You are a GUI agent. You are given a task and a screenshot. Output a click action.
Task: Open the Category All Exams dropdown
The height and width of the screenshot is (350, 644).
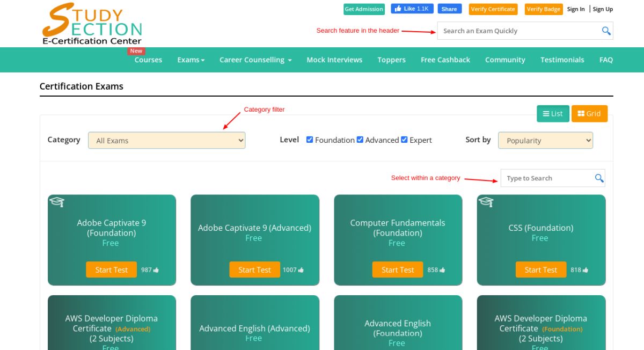click(166, 141)
